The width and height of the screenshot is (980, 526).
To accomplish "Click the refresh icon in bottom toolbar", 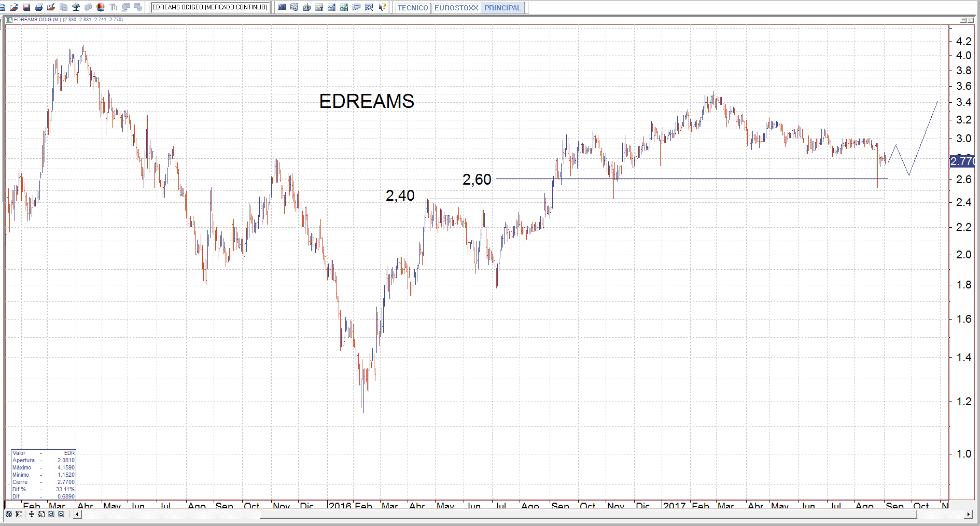I will 9,514.
